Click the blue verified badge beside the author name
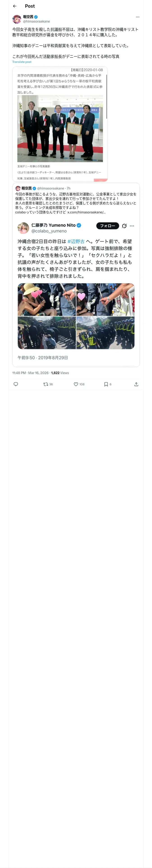This screenshot has height=868, width=152. [x=36, y=17]
